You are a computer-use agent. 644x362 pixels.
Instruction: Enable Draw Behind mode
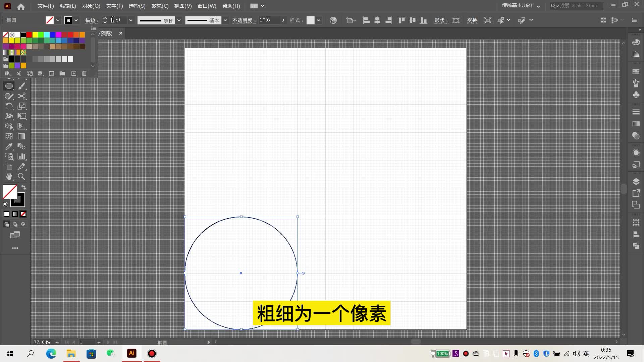(15, 224)
